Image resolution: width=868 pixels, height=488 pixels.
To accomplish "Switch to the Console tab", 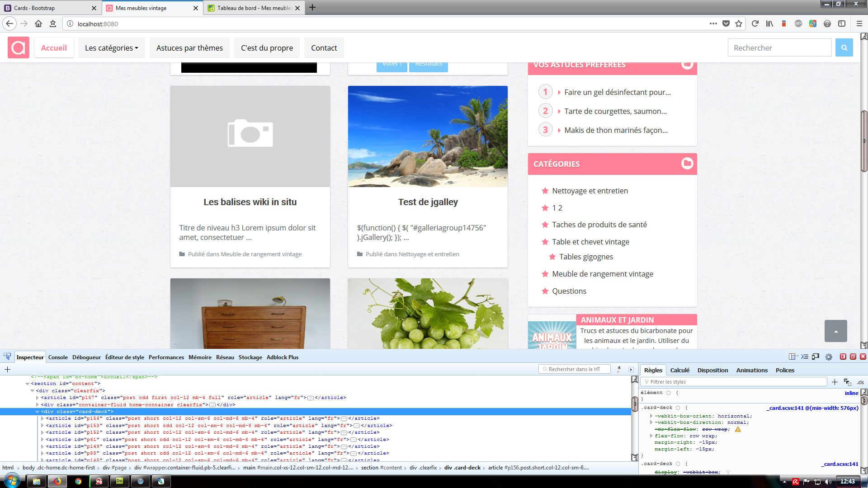I will point(58,357).
